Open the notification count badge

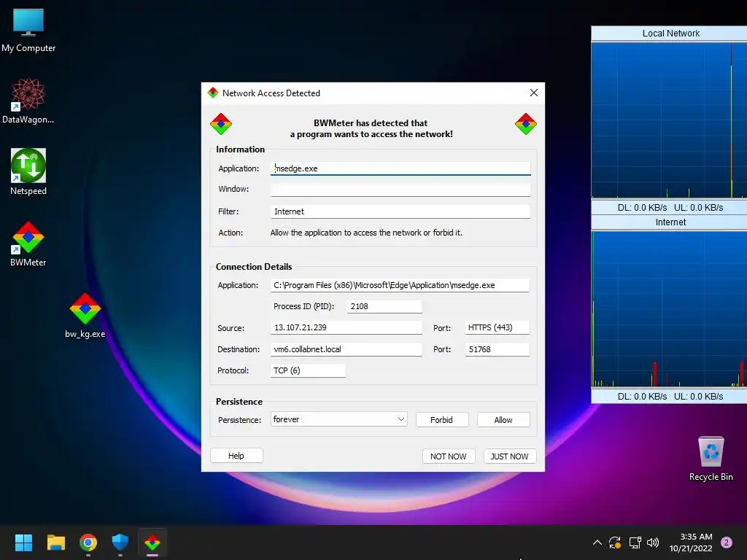click(727, 542)
